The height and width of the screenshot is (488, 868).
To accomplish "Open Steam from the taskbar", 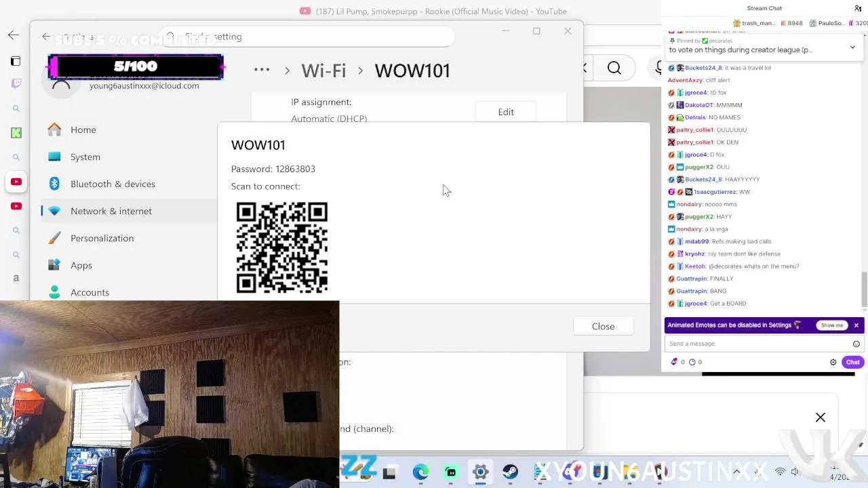I will 510,472.
